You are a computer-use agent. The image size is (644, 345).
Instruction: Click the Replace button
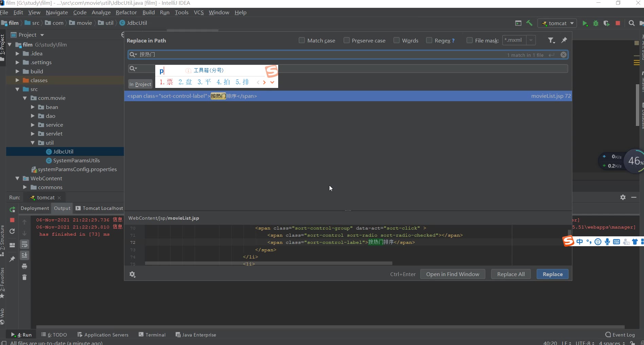(x=553, y=274)
